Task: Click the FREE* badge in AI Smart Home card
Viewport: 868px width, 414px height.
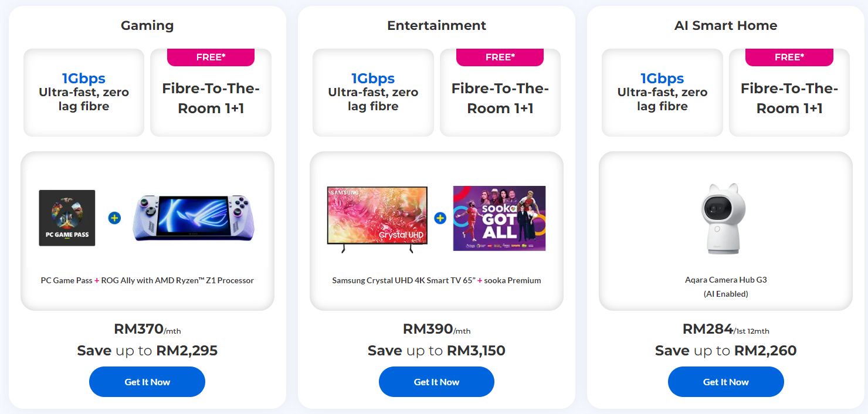Action: pyautogui.click(x=789, y=57)
